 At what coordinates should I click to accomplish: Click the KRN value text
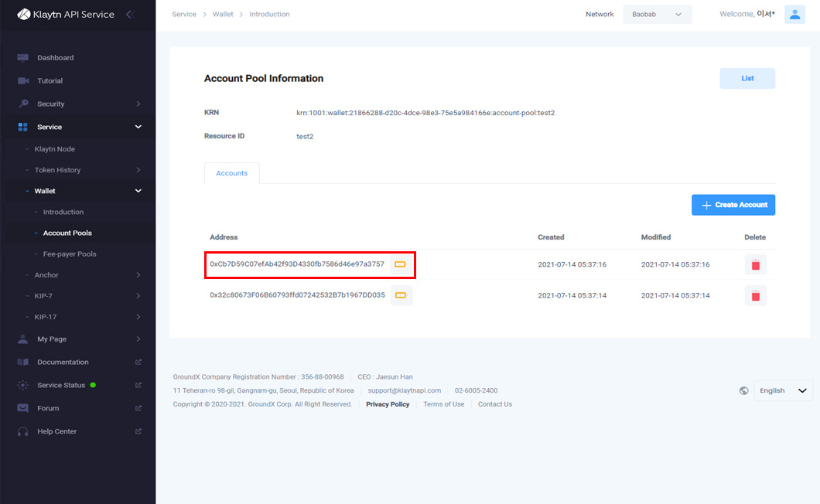tap(425, 113)
